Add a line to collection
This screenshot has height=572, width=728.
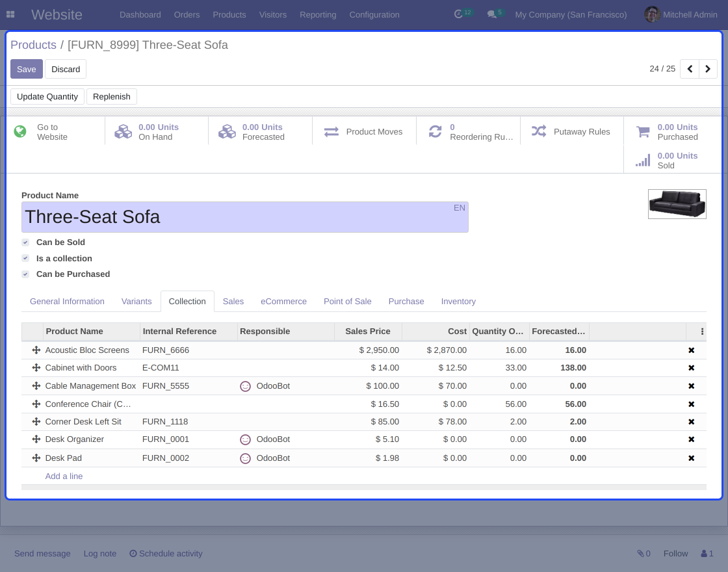pyautogui.click(x=64, y=476)
